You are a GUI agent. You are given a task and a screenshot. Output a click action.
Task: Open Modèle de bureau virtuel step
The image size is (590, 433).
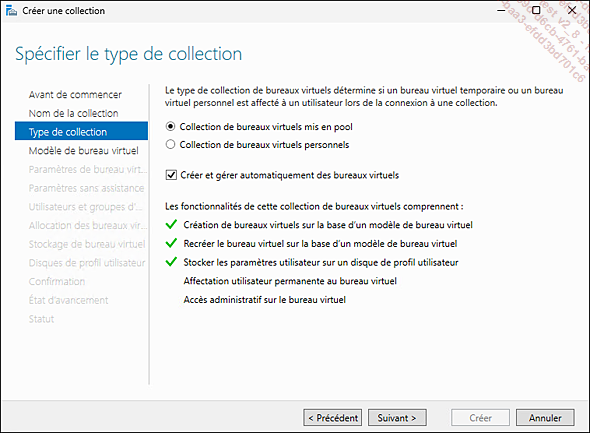[84, 150]
